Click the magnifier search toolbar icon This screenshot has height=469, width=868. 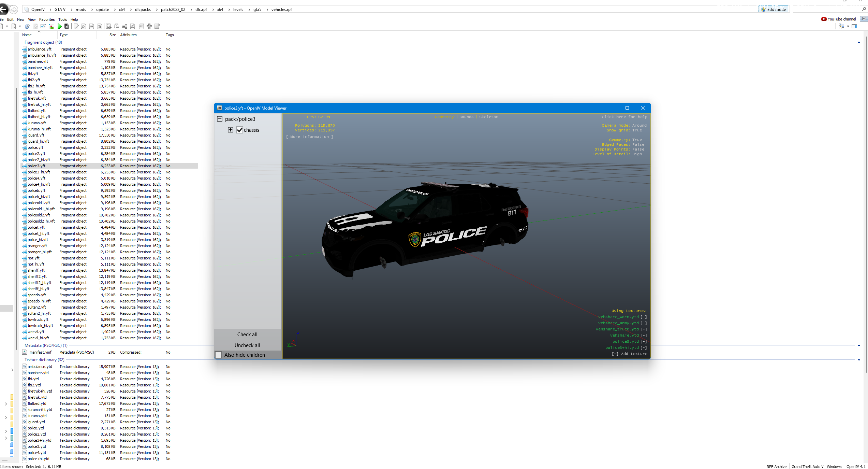27,26
